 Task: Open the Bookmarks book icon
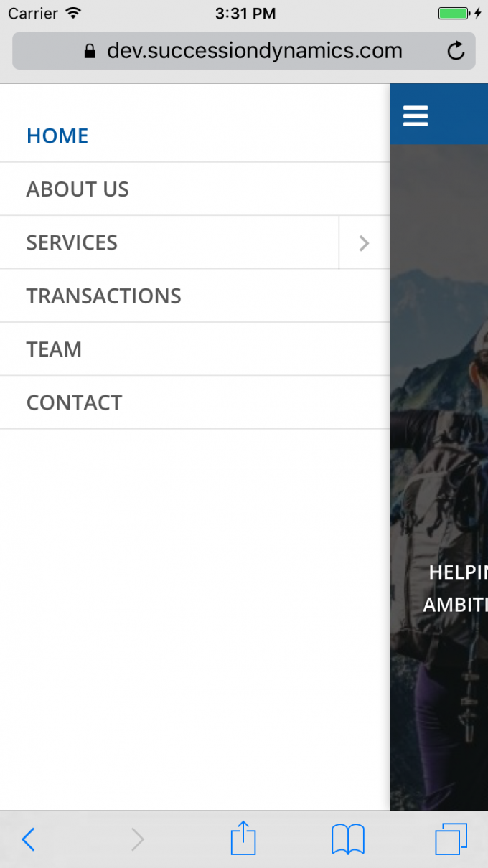pyautogui.click(x=348, y=839)
